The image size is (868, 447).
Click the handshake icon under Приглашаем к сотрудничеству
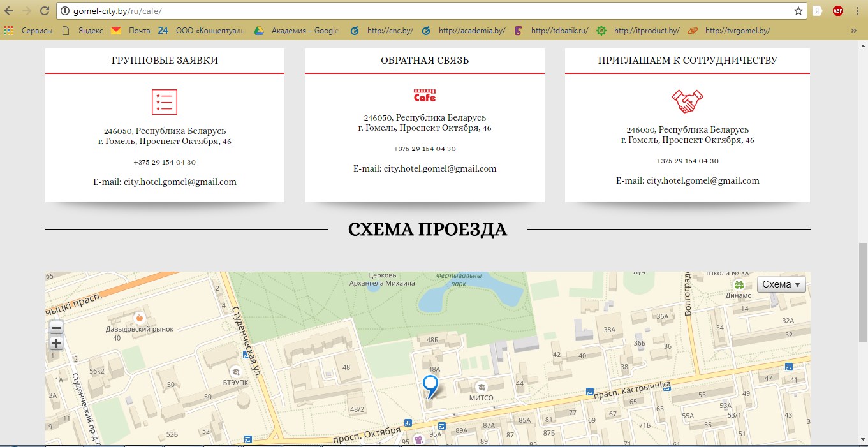click(x=688, y=101)
